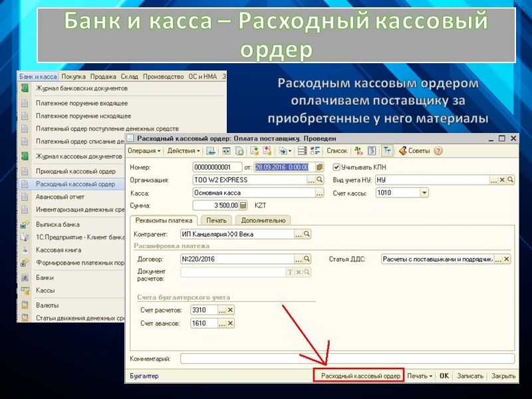Click the Список toolbar button
Image resolution: width=532 pixels, height=399 pixels.
[x=337, y=151]
